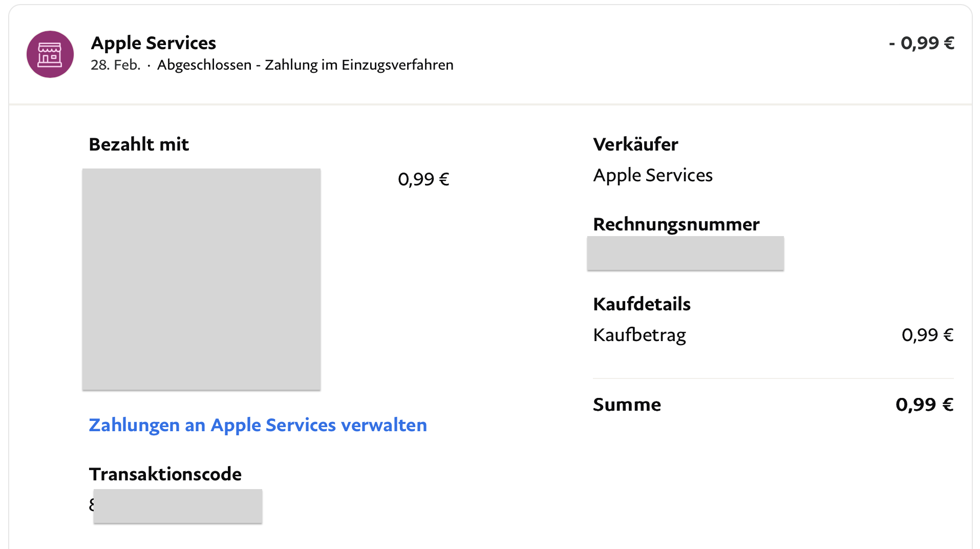Open the Apple Services transaction header title
Viewport: 980px width, 549px height.
click(153, 43)
